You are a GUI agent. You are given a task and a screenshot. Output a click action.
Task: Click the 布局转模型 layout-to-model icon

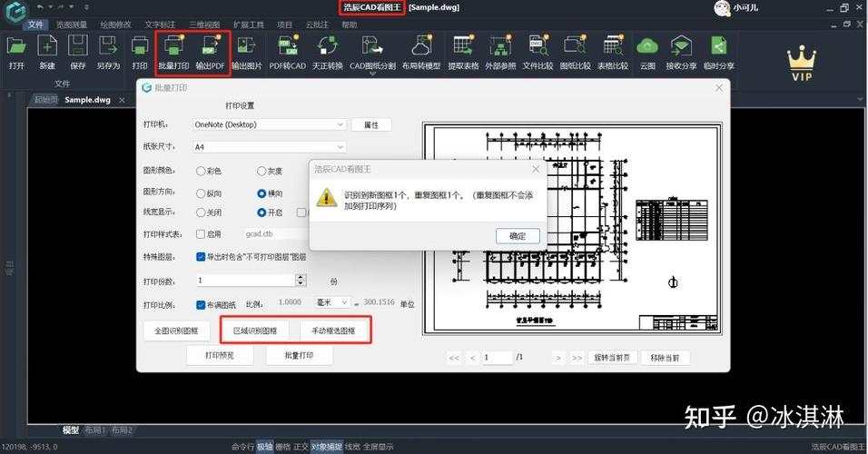click(x=421, y=46)
